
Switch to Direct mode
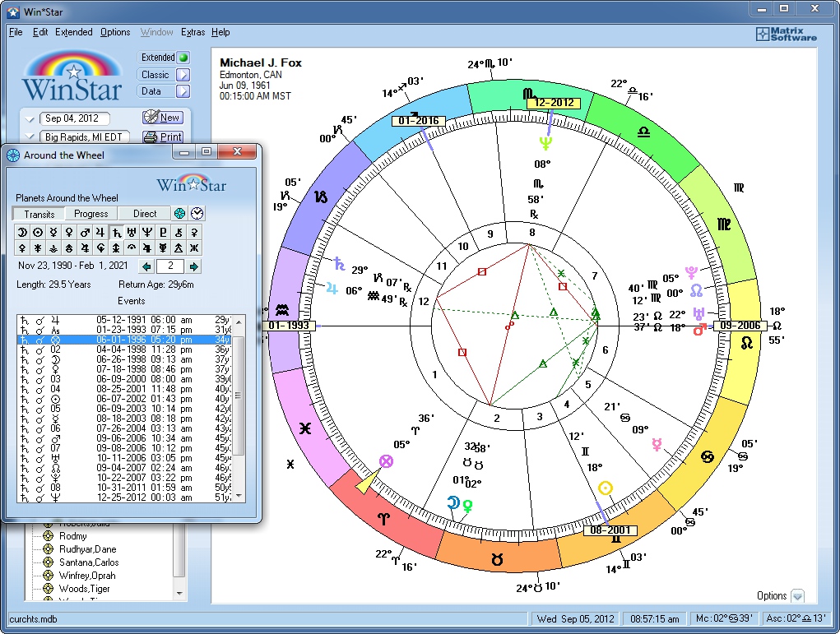point(145,214)
